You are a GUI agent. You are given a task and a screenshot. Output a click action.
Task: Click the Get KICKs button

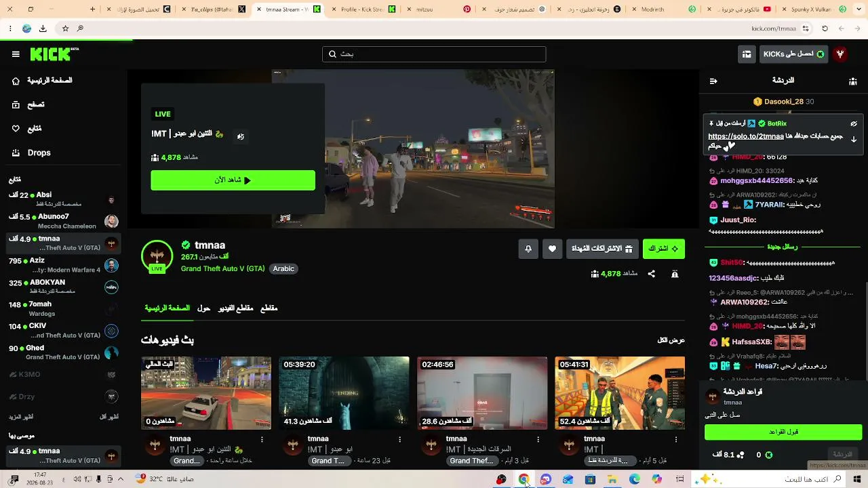pyautogui.click(x=793, y=54)
